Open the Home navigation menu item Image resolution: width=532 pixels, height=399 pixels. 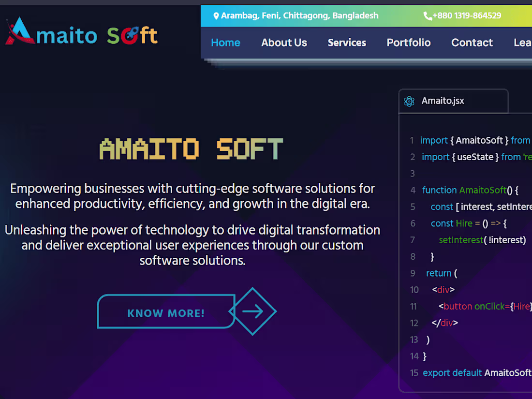pyautogui.click(x=225, y=43)
